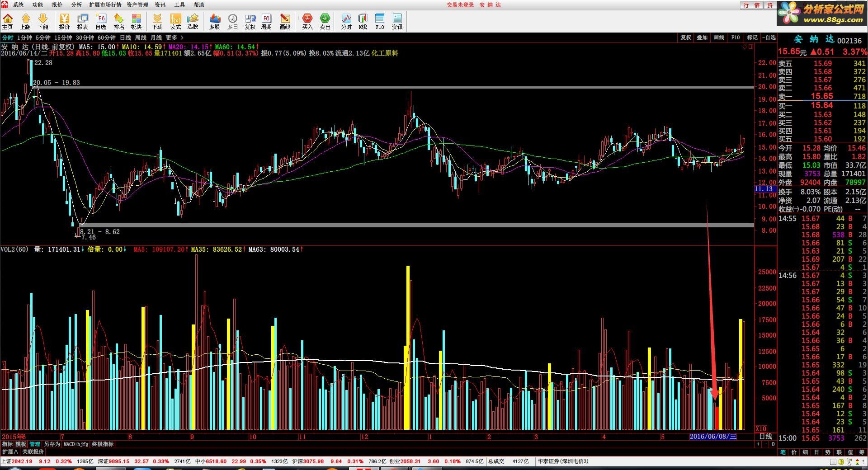Viewport: 868px width, 470px height.
Task: Click the red 买入 buy icon
Action: tap(307, 21)
